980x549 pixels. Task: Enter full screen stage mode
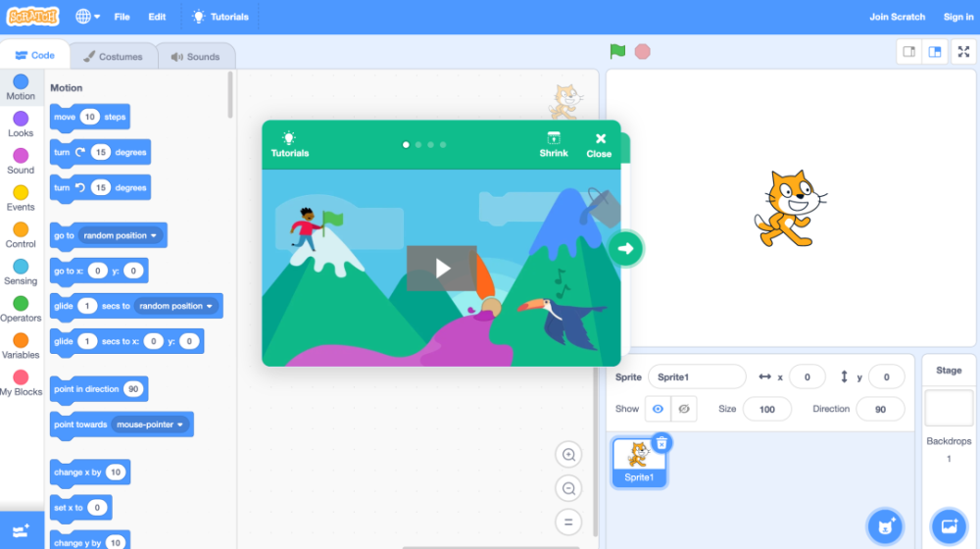click(963, 52)
